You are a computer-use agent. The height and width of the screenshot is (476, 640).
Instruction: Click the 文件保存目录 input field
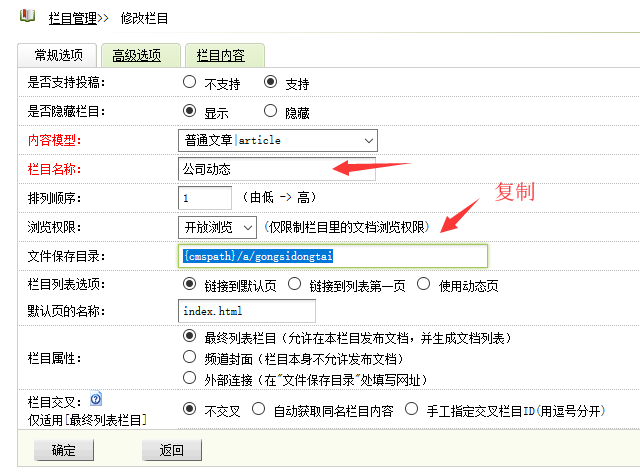(332, 255)
